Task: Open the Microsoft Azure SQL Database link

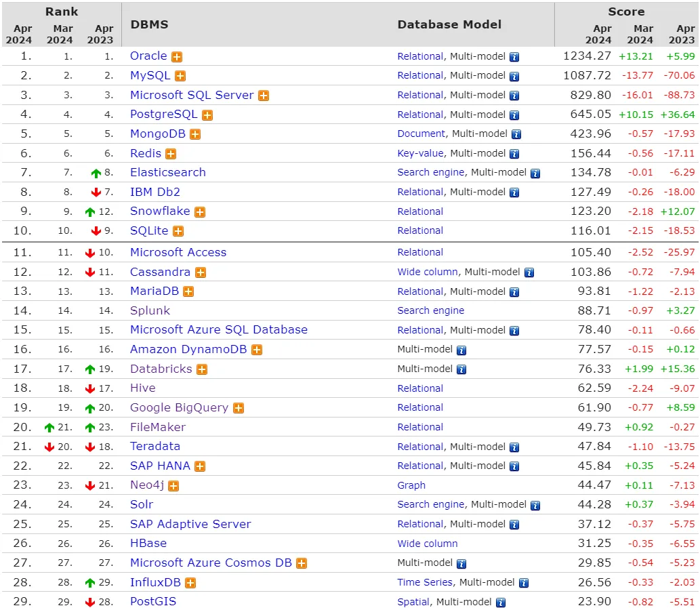Action: 219,329
